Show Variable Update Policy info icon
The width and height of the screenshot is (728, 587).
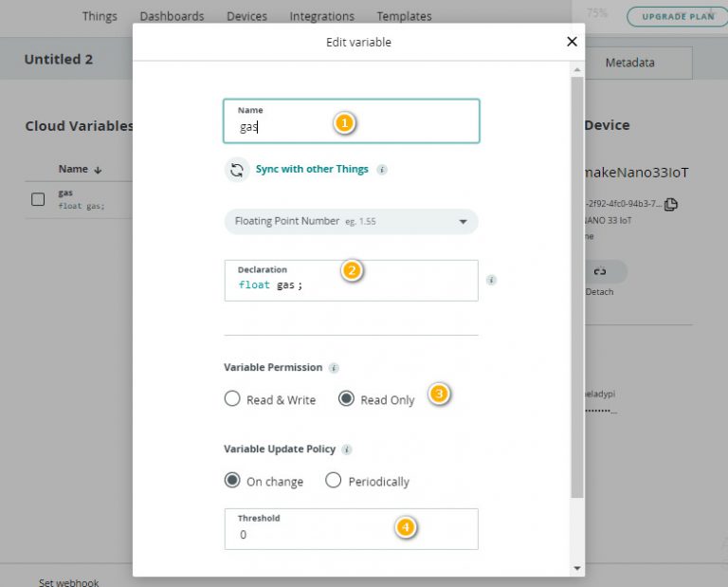(x=347, y=449)
